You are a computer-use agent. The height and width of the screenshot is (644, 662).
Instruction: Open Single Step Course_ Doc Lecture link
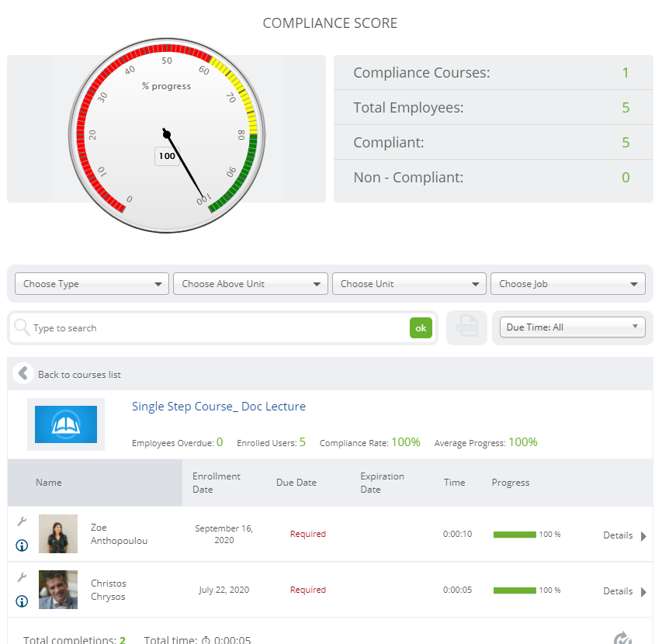tap(219, 407)
